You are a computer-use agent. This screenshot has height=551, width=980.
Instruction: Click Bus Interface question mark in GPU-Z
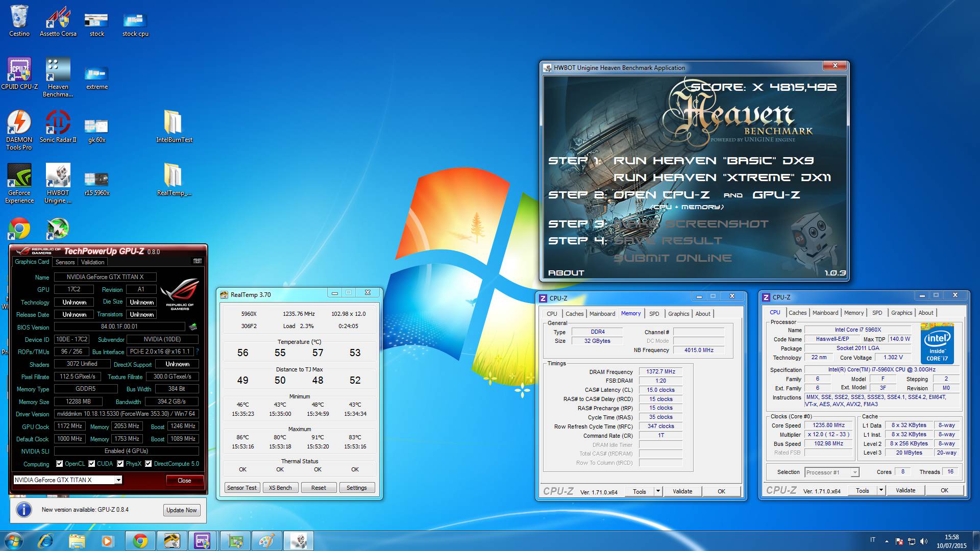[x=197, y=352]
